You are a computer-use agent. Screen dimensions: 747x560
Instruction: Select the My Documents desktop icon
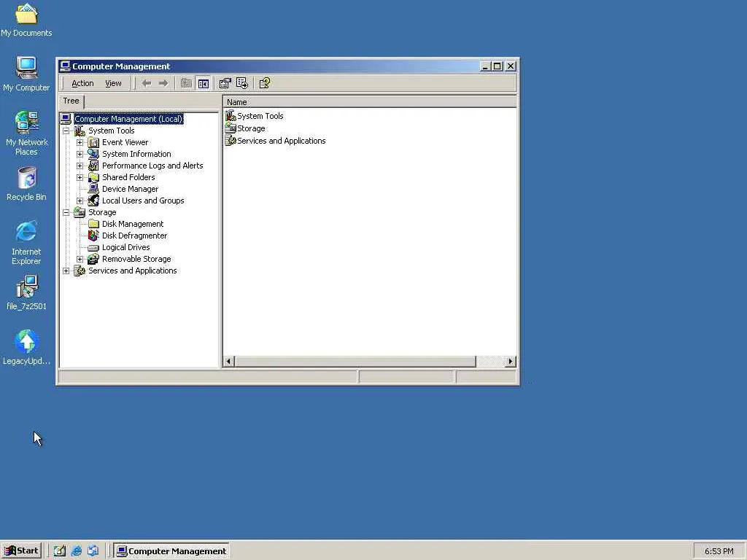click(x=26, y=14)
